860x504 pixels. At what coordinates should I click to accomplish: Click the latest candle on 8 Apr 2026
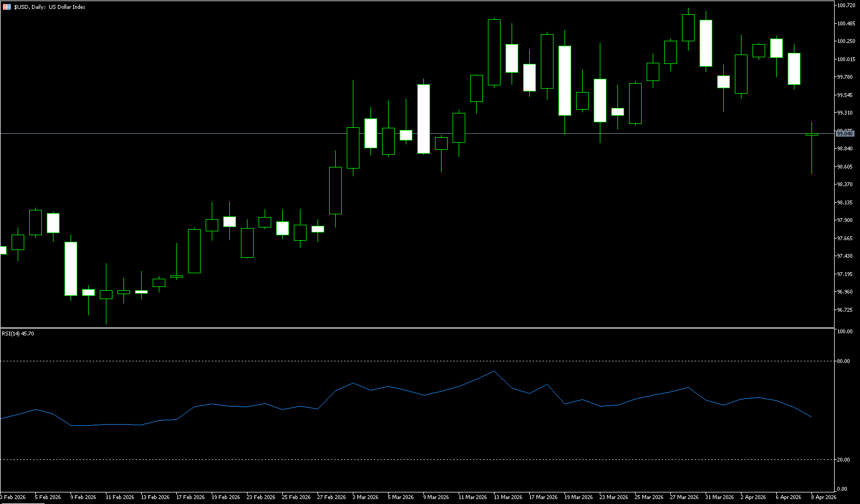pyautogui.click(x=811, y=134)
